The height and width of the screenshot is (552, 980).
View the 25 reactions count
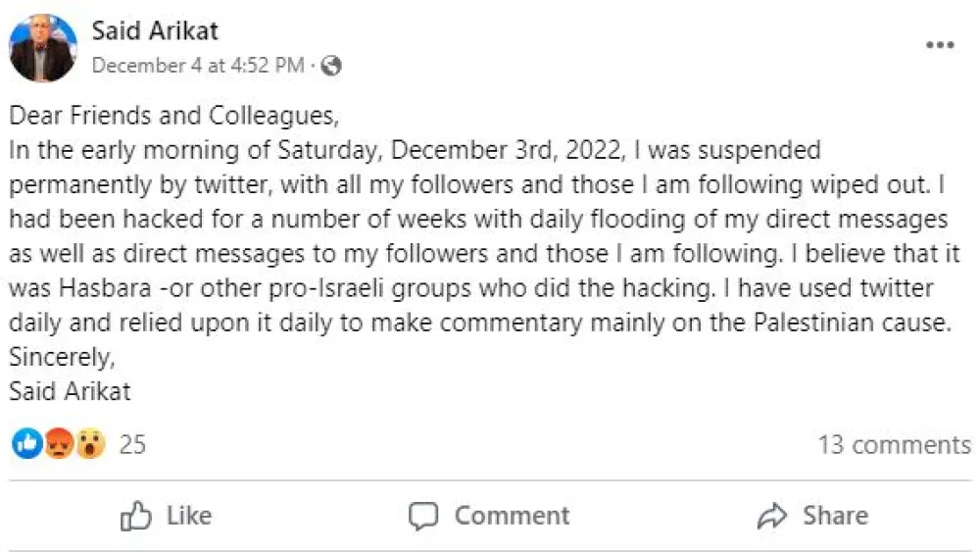tap(132, 444)
